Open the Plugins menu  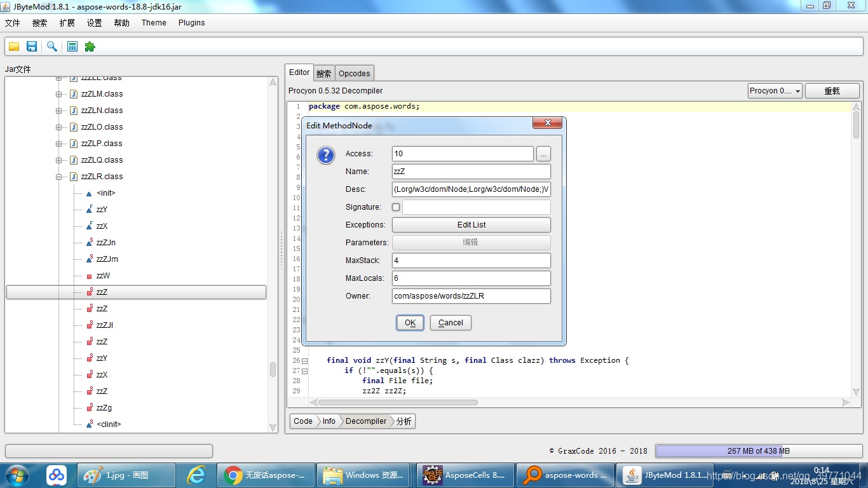click(191, 23)
